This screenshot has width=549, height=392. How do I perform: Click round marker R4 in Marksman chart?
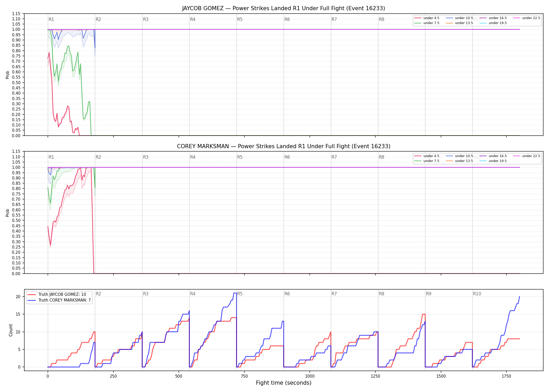(193, 157)
